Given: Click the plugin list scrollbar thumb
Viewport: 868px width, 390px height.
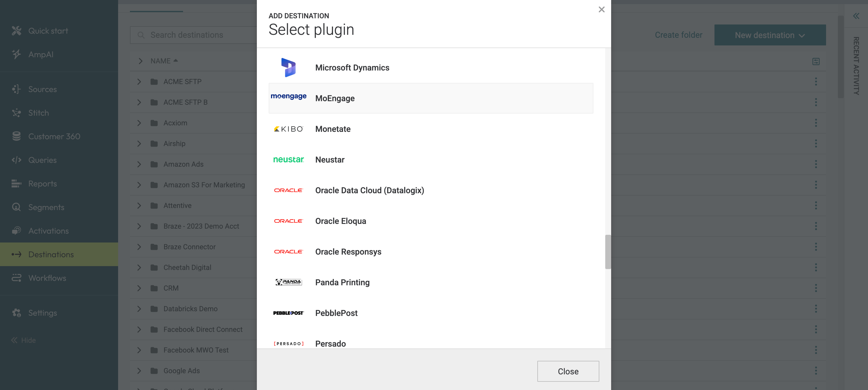Looking at the screenshot, I should 608,252.
